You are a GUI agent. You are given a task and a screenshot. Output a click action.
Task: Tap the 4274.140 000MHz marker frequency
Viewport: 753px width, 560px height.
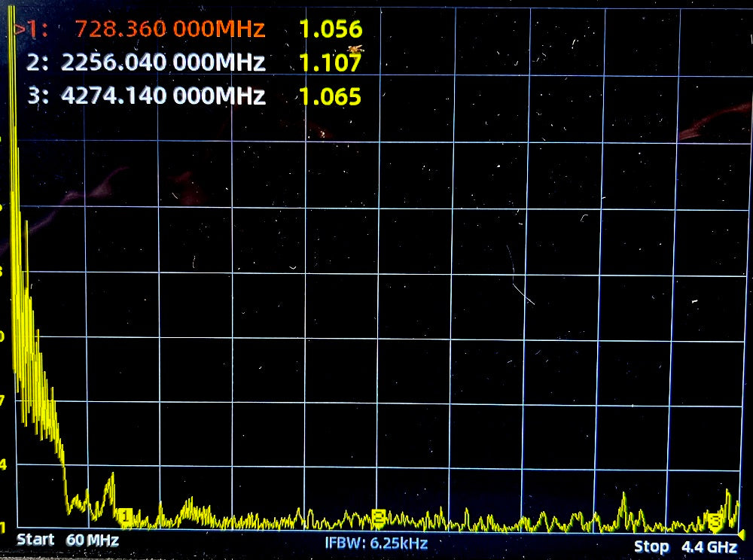tap(163, 96)
